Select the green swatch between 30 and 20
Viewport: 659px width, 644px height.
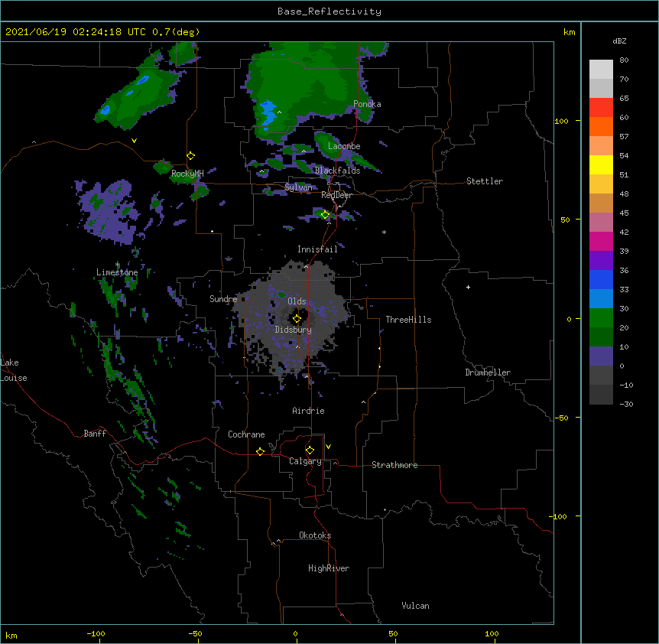(601, 318)
